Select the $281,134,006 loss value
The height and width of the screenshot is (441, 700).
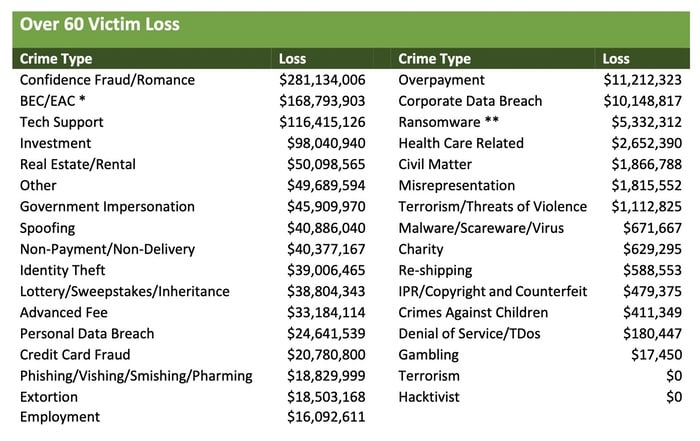(322, 80)
